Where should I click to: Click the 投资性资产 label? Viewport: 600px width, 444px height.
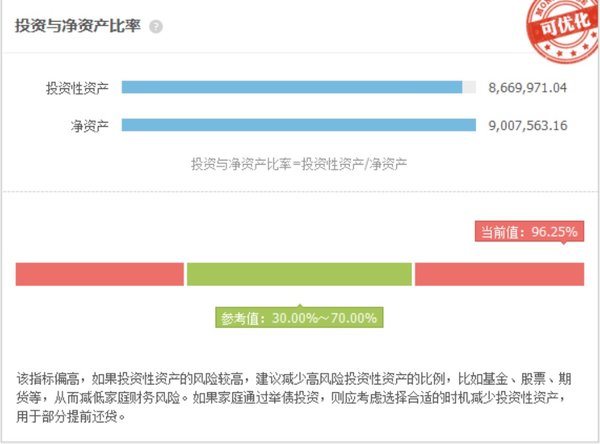(x=77, y=88)
